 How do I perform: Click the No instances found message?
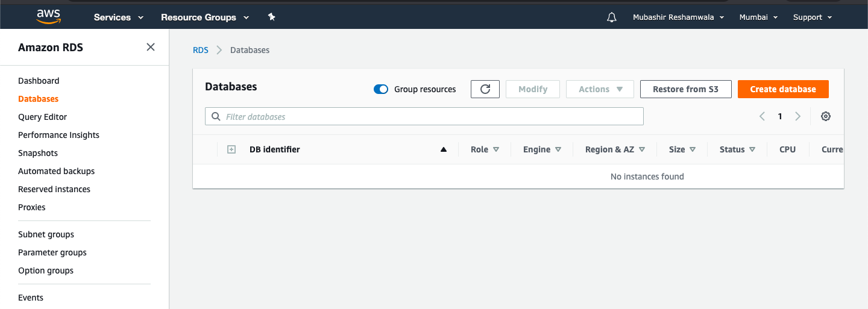tap(647, 176)
